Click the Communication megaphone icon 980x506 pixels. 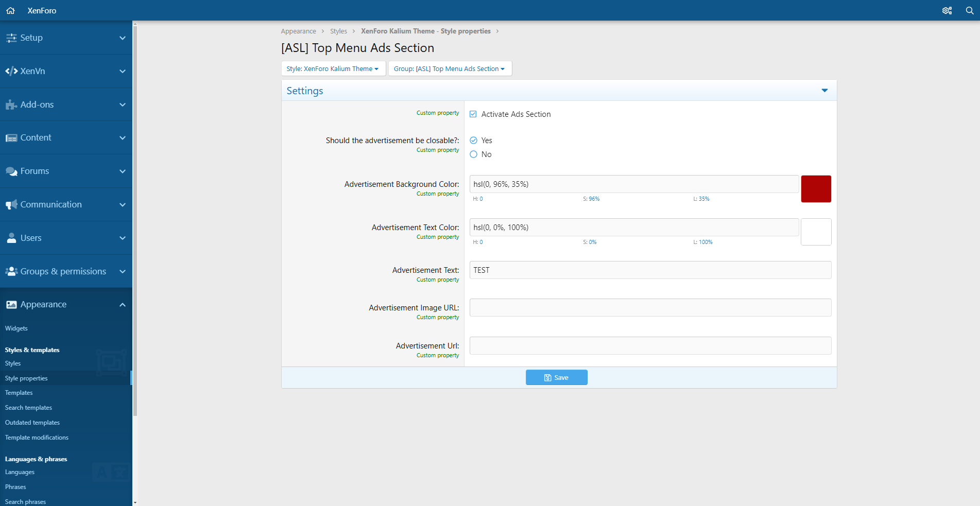coord(11,204)
